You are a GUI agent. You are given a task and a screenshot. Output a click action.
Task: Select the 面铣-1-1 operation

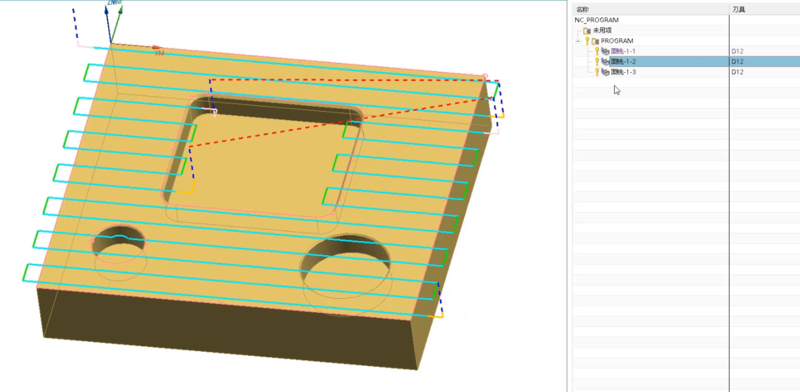click(623, 51)
